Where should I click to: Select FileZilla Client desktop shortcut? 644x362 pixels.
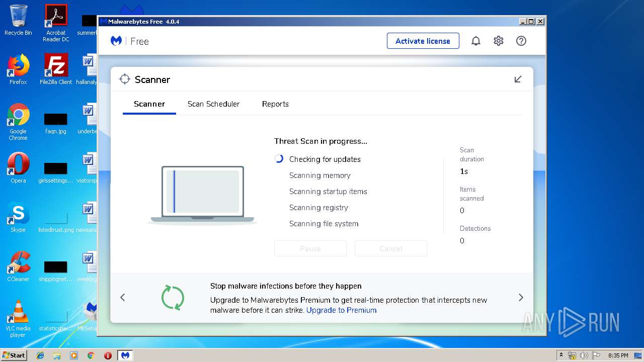coord(56,69)
